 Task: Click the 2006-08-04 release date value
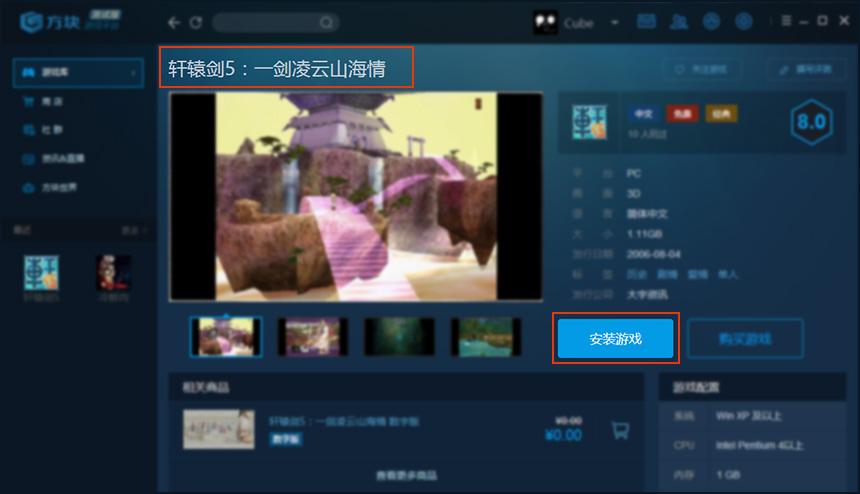[x=654, y=254]
